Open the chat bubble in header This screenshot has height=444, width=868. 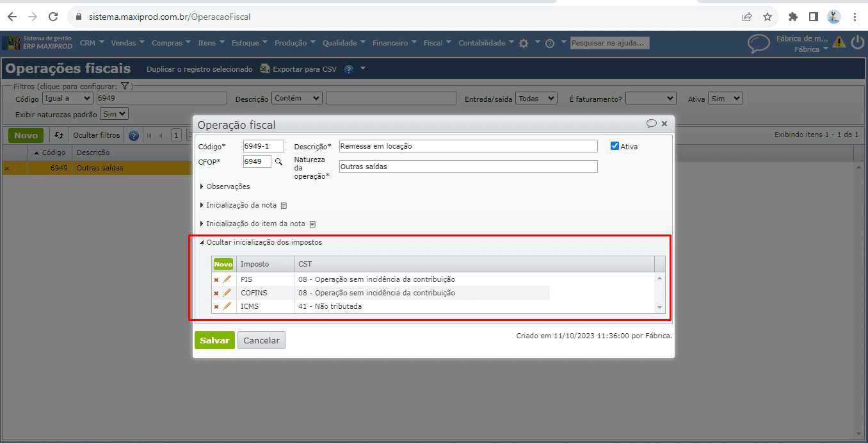coord(759,44)
